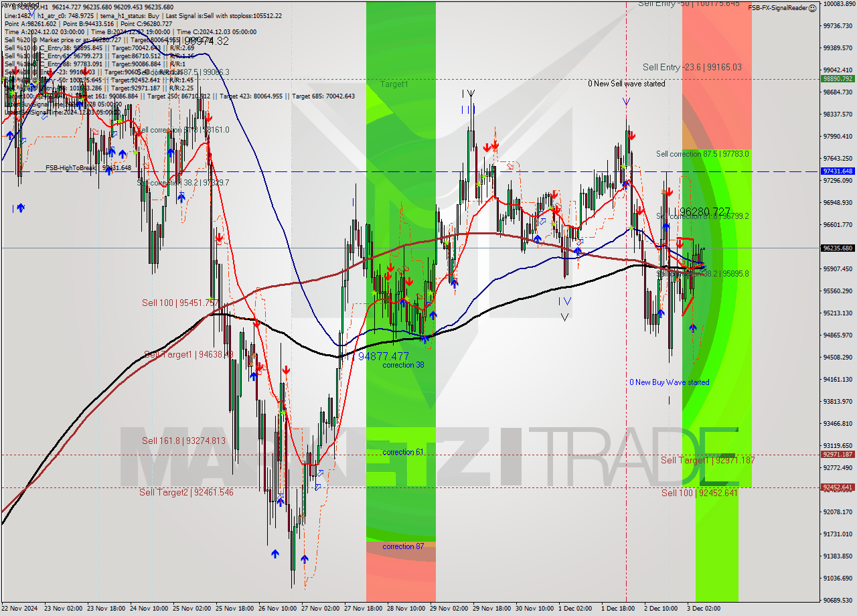
Task: Click 'Sell 161.8 | 93274.813' label
Action: (183, 441)
